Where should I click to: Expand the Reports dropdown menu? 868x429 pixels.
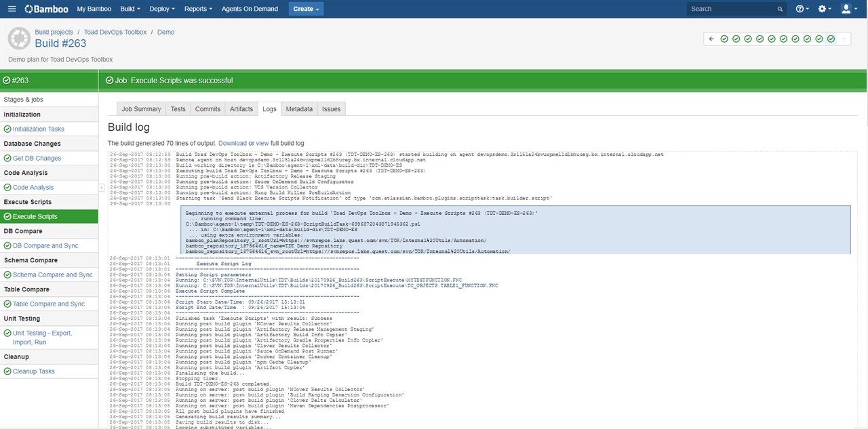point(198,9)
